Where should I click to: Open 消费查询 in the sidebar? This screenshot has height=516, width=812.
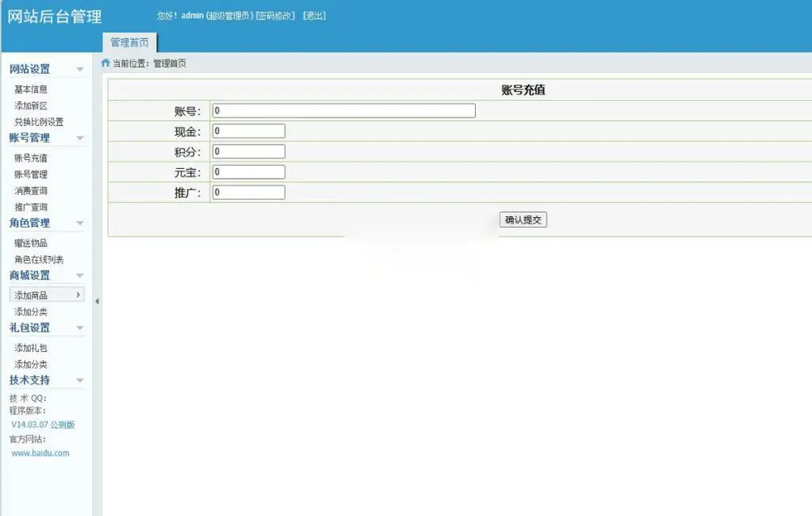tap(31, 191)
